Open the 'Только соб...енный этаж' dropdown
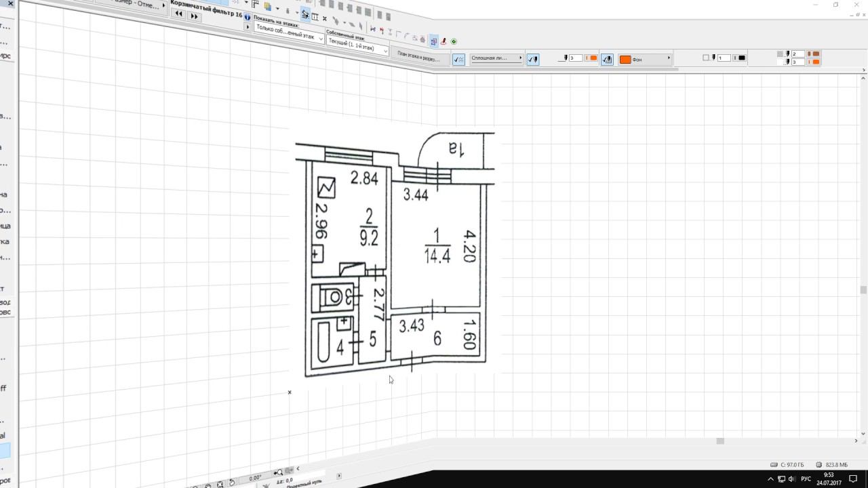The image size is (868, 488). tap(289, 33)
